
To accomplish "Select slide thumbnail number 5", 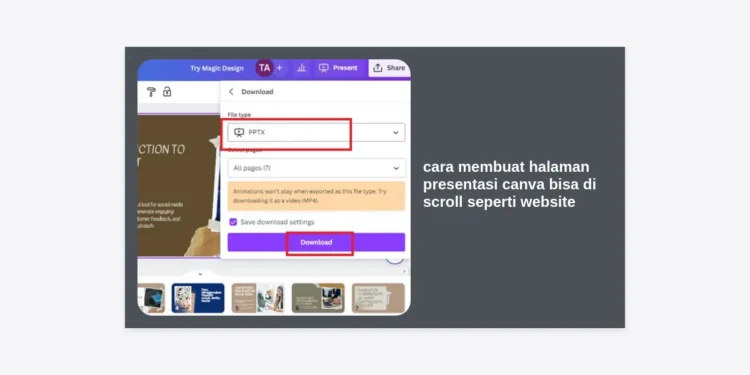I will (258, 298).
